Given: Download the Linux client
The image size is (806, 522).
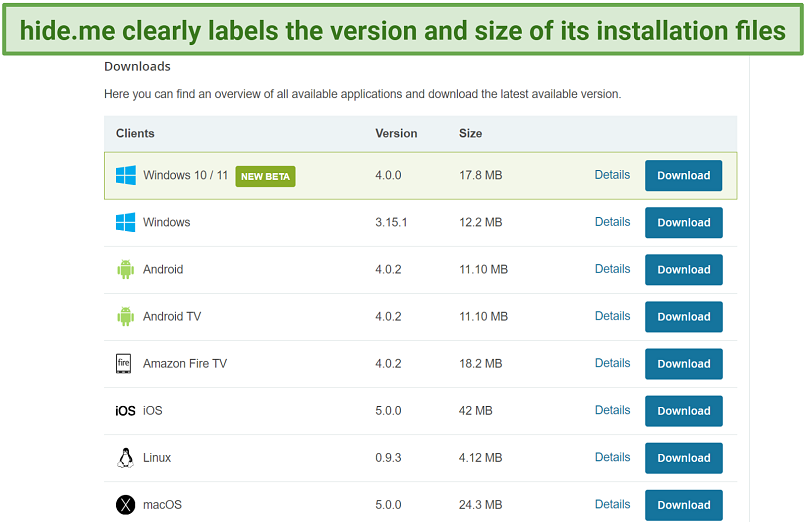Looking at the screenshot, I should point(683,458).
